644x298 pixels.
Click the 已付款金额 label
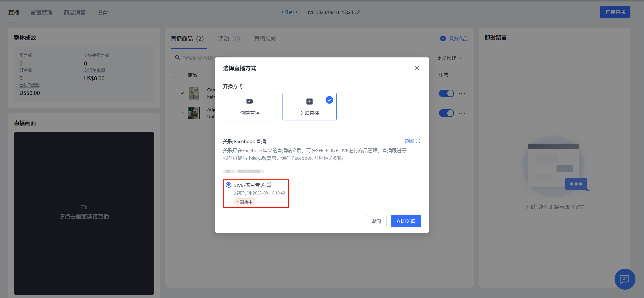click(x=30, y=85)
